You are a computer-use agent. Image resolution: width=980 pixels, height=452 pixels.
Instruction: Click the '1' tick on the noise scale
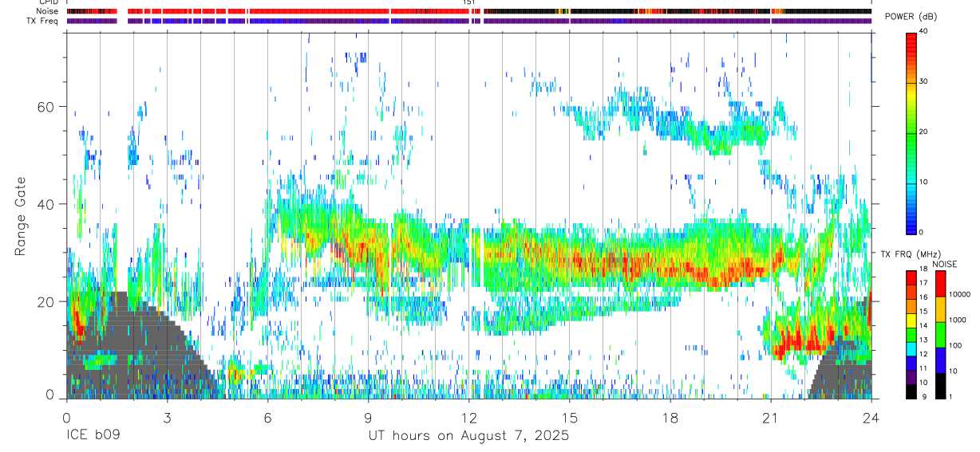click(x=950, y=397)
